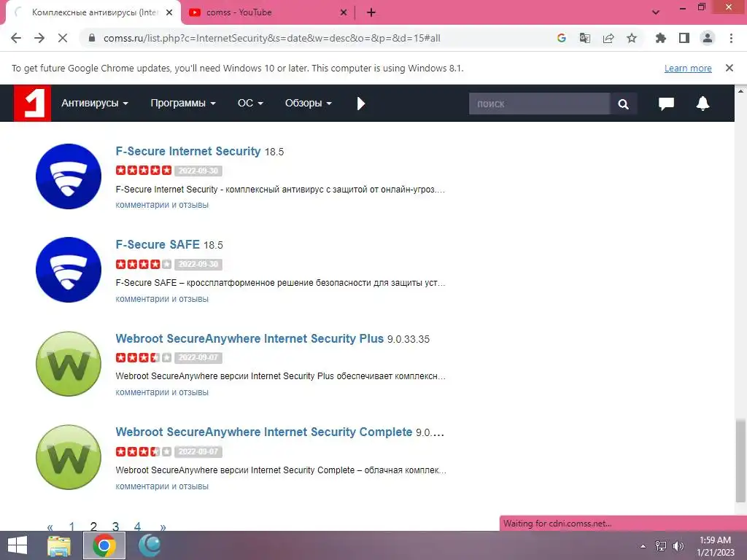The image size is (747, 560).
Task: Expand the Программы dropdown menu
Action: point(183,104)
